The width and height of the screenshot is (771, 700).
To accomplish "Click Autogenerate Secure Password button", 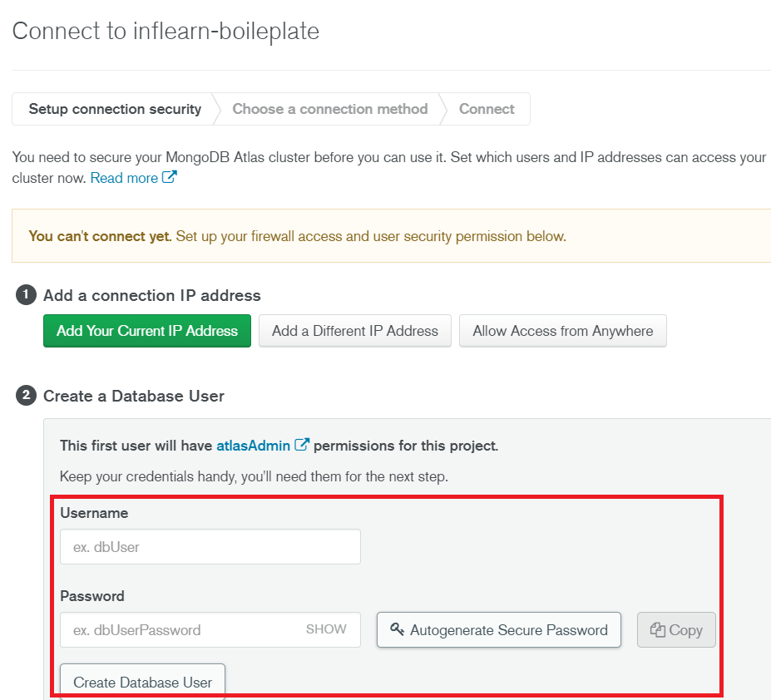I will click(x=499, y=629).
